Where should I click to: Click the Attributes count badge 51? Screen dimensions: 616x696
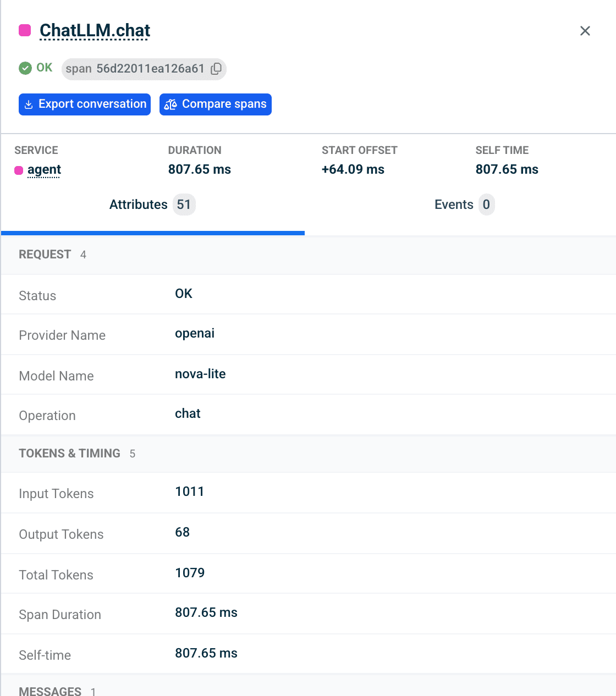click(184, 205)
